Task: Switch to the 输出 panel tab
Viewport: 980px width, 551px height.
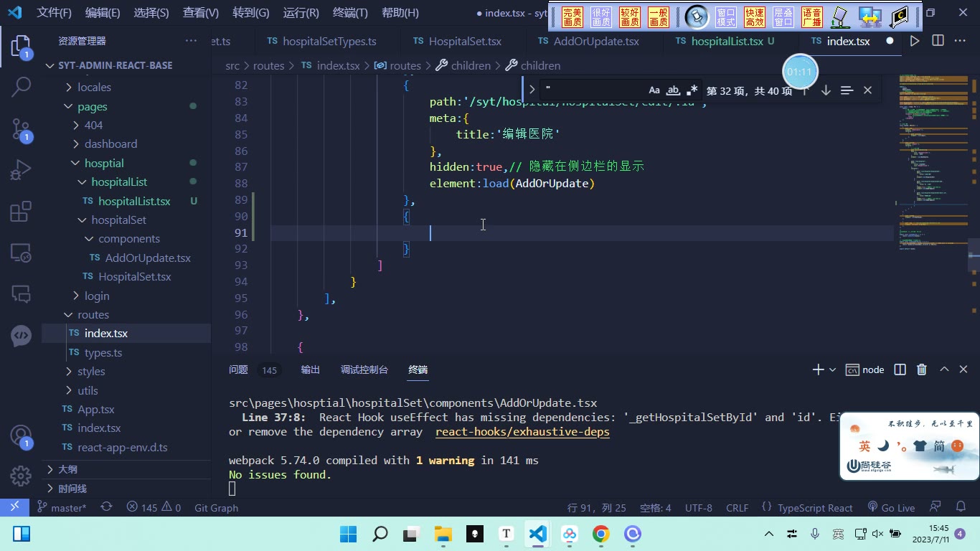Action: pos(310,369)
